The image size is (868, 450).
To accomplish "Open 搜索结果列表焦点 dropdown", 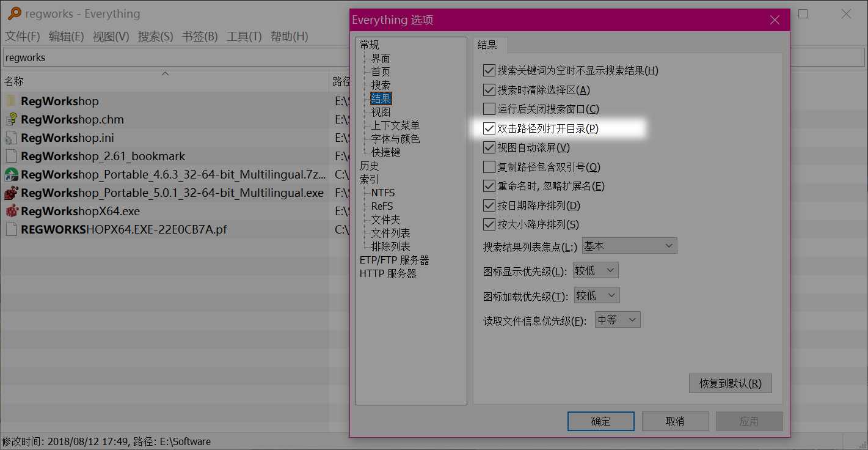I will 629,246.
